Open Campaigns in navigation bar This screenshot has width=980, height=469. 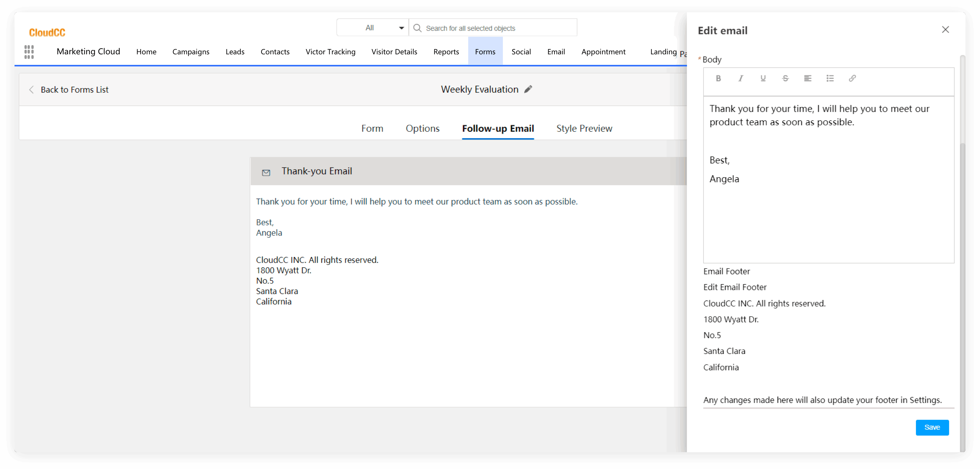(x=190, y=52)
